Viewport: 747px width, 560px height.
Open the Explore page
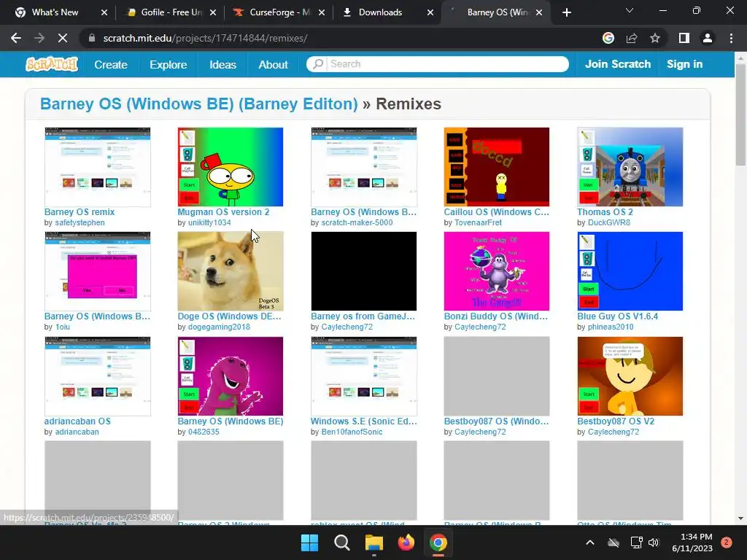click(x=169, y=64)
